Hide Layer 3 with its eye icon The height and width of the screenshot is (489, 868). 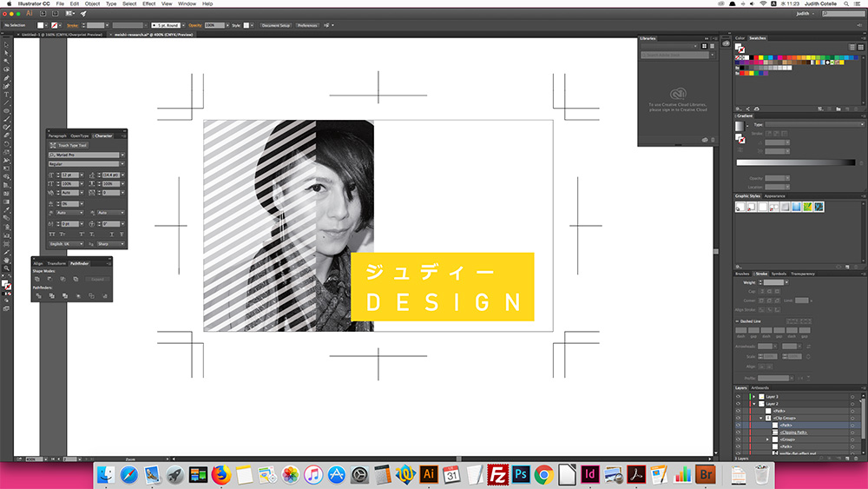click(738, 396)
